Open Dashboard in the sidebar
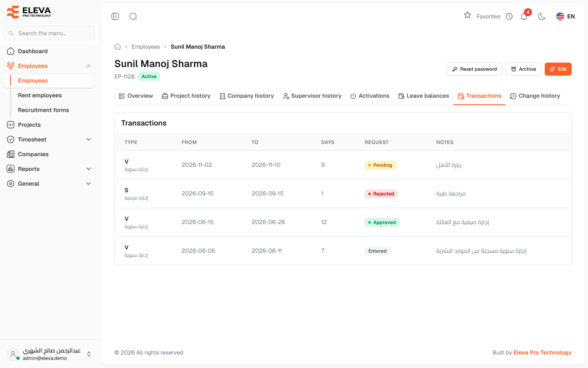Viewport: 588px width, 368px height. pyautogui.click(x=49, y=51)
